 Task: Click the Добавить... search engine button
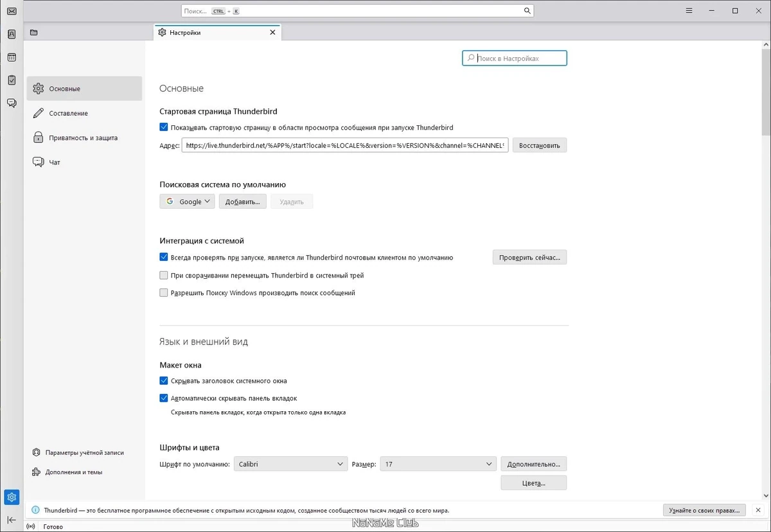coord(243,201)
